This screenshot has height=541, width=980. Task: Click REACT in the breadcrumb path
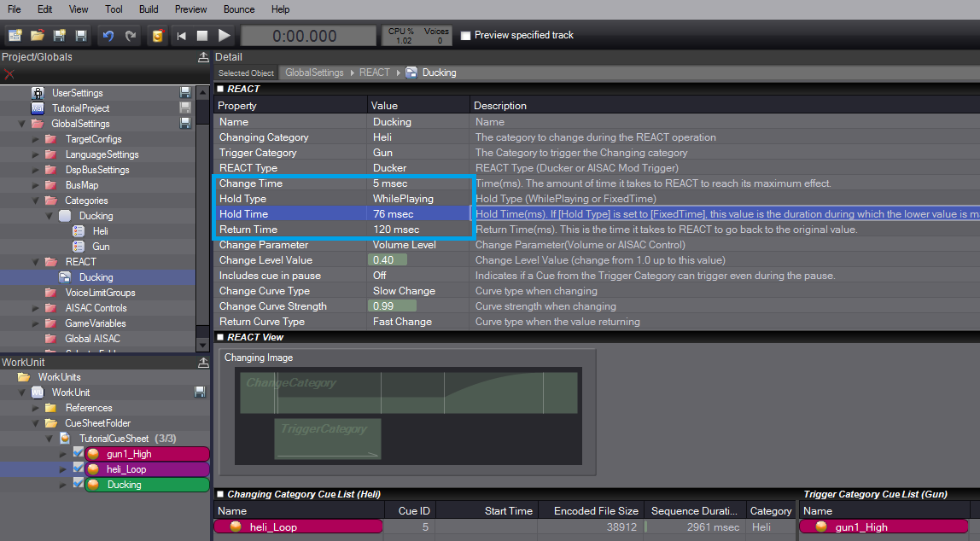[x=374, y=73]
